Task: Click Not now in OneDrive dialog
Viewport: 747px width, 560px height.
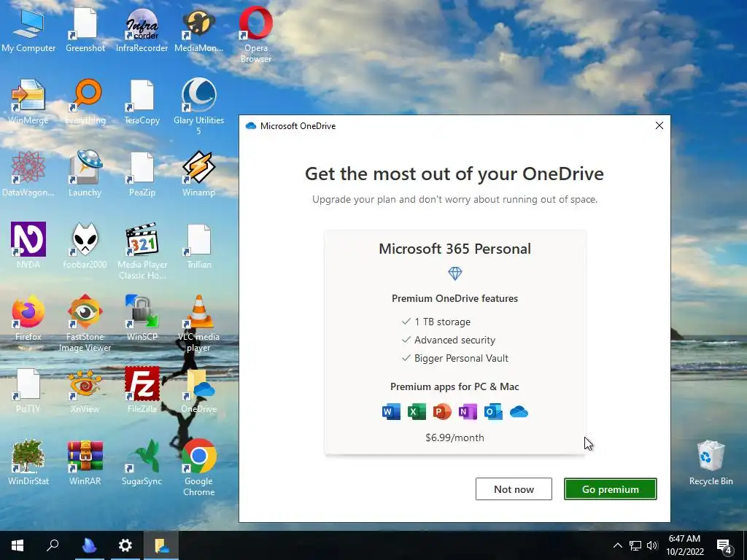Action: click(x=514, y=489)
